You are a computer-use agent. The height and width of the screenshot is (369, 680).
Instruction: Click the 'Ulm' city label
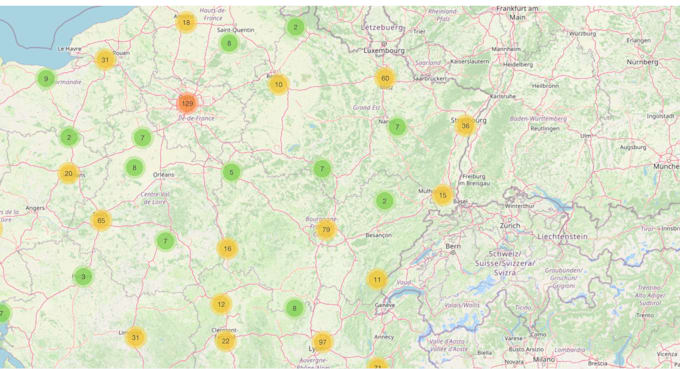click(x=586, y=136)
